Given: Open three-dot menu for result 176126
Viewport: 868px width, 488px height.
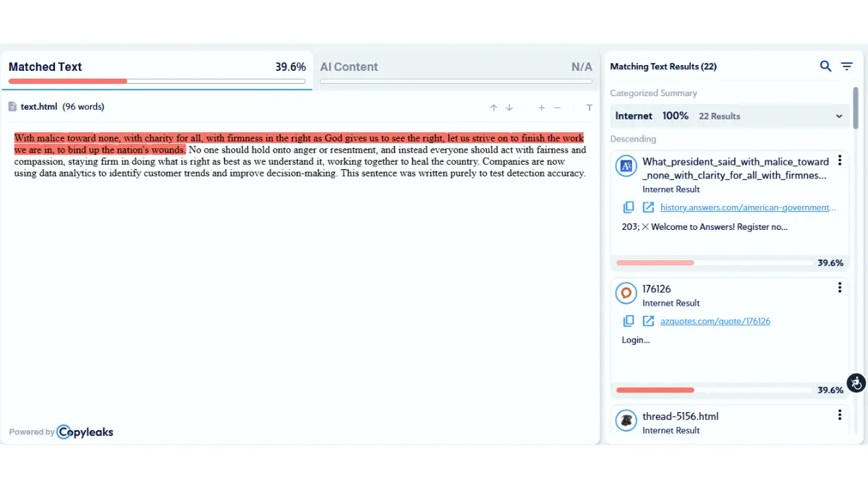Looking at the screenshot, I should [840, 288].
